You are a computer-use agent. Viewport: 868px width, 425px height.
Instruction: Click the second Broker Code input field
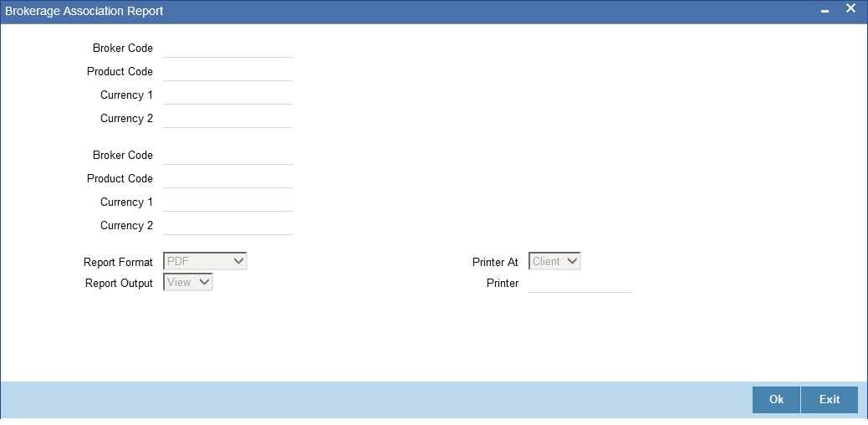click(x=227, y=155)
